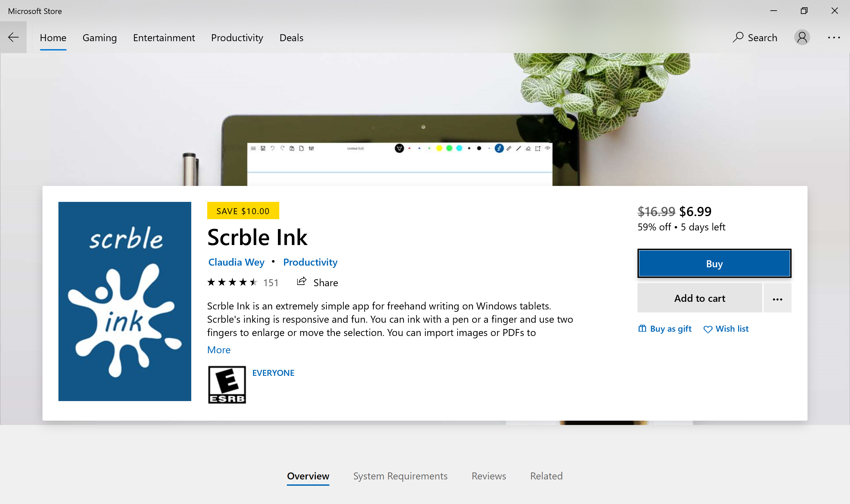Image resolution: width=850 pixels, height=504 pixels.
Task: Expand the ellipsis next to Add to cart
Action: click(x=777, y=298)
